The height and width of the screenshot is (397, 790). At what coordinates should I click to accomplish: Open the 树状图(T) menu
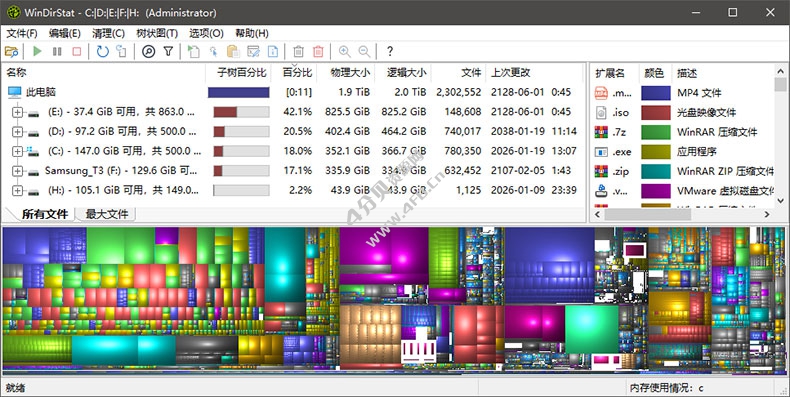[157, 33]
